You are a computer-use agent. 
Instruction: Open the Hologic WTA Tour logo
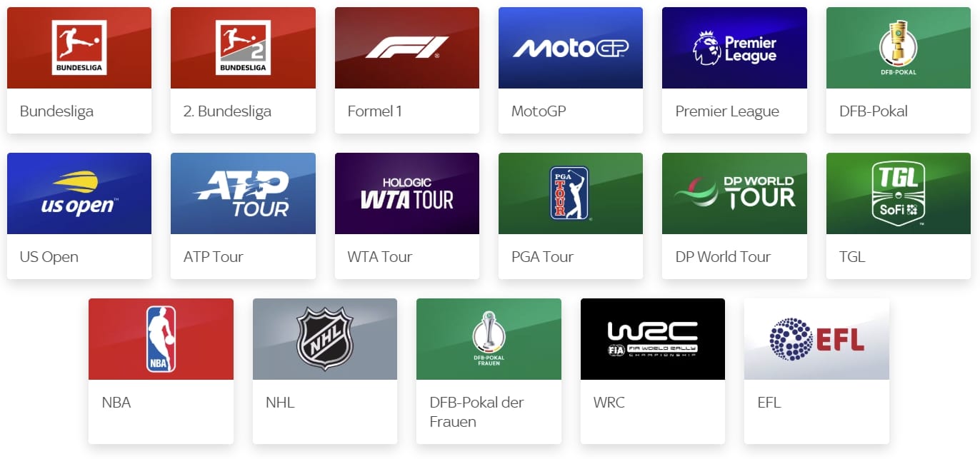pos(407,193)
